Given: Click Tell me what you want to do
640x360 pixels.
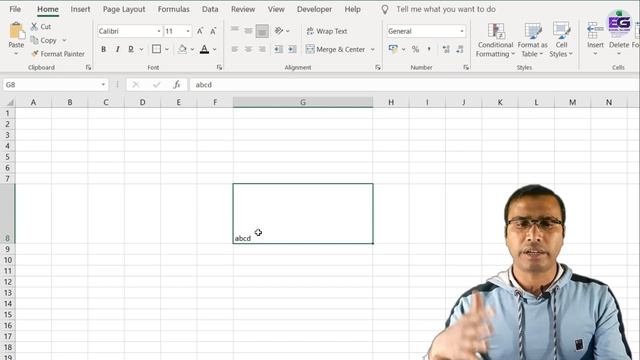Looking at the screenshot, I should [x=446, y=9].
